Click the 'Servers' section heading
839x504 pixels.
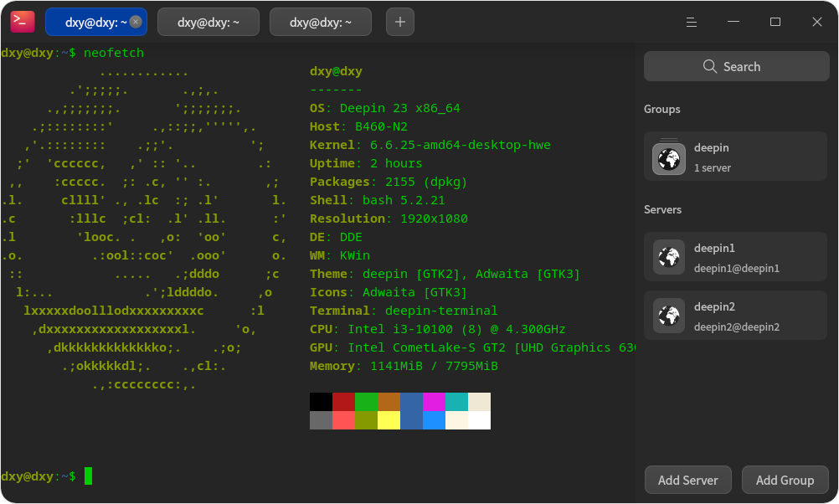pyautogui.click(x=662, y=210)
